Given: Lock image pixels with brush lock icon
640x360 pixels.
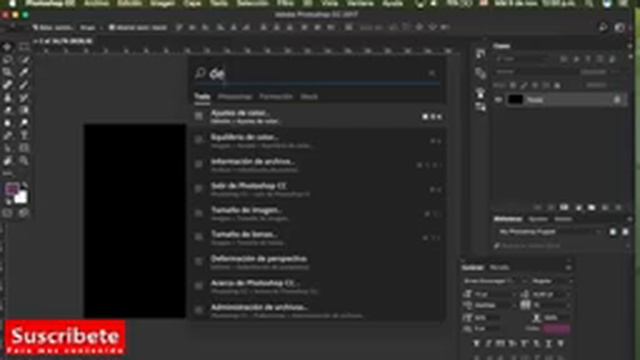Looking at the screenshot, I should [x=524, y=85].
